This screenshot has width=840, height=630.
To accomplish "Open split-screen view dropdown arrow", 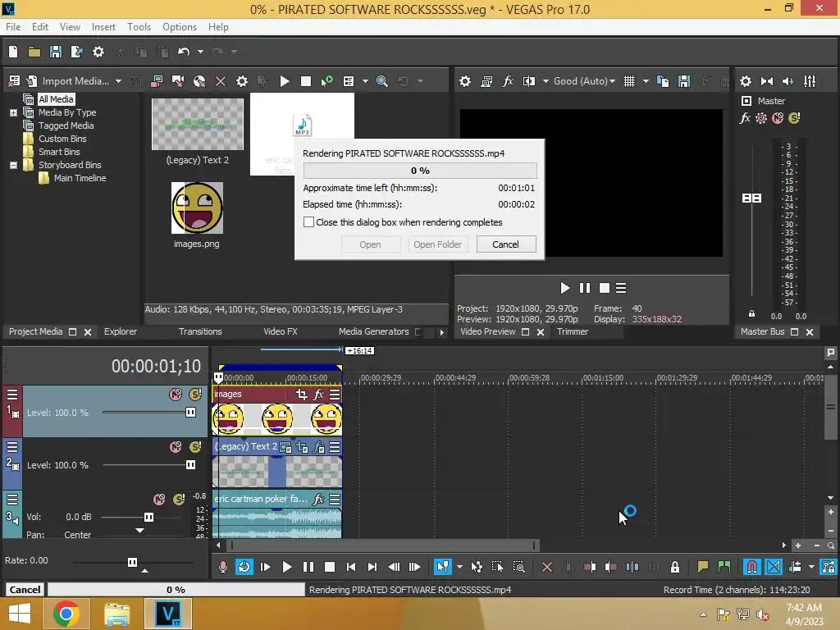I will (546, 81).
